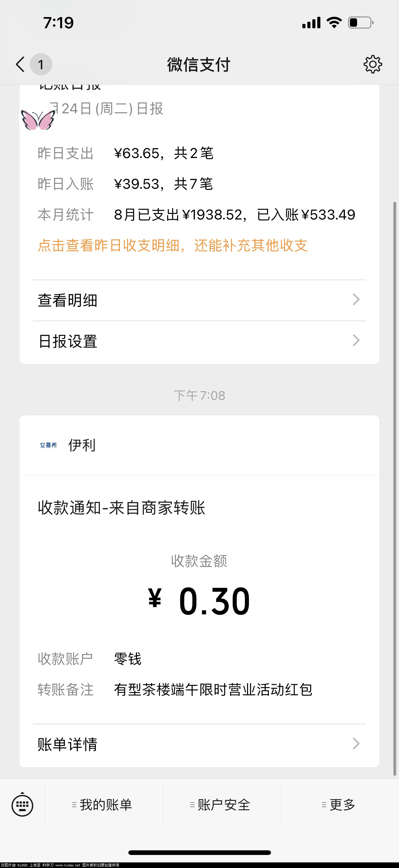Tap 收款通知-来自商家转账 card title
Screen dimensions: 399x868
(x=122, y=508)
